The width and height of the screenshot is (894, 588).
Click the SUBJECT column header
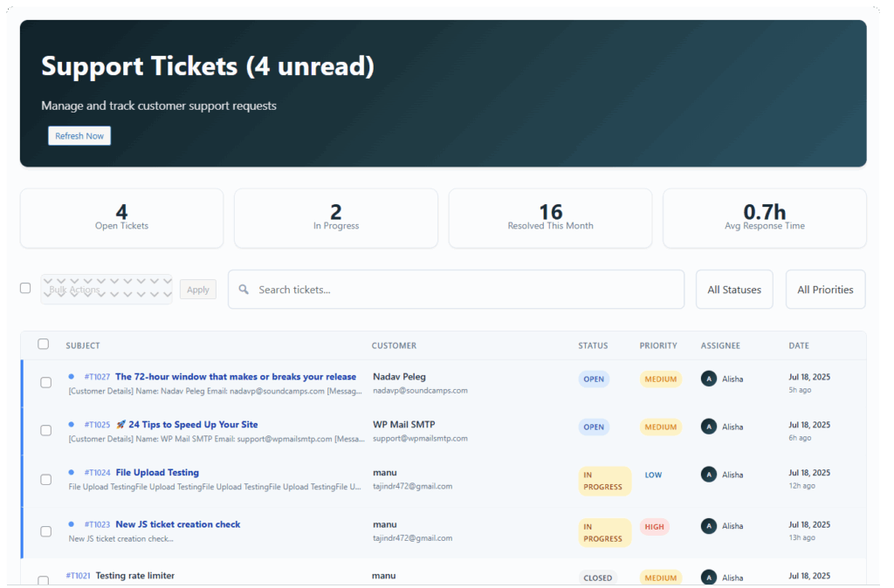[x=83, y=345]
